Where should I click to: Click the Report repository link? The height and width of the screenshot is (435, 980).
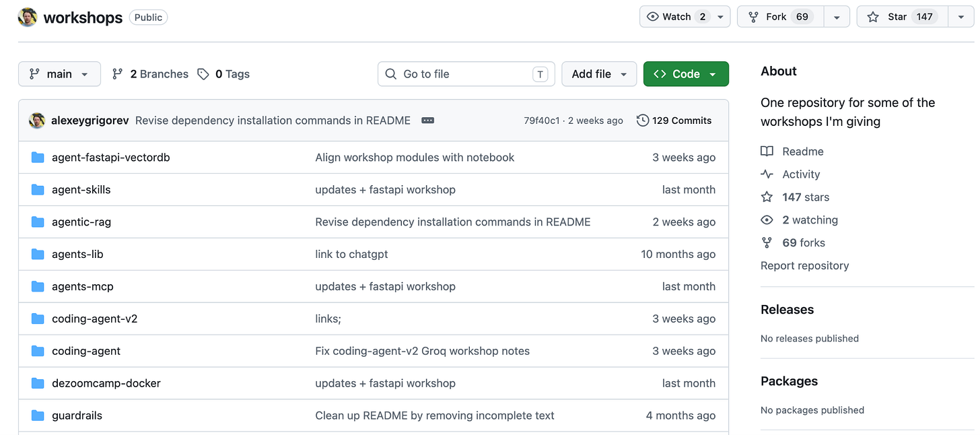805,265
